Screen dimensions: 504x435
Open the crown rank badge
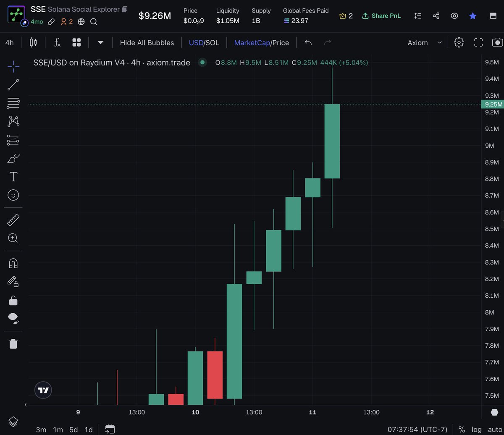coord(346,16)
